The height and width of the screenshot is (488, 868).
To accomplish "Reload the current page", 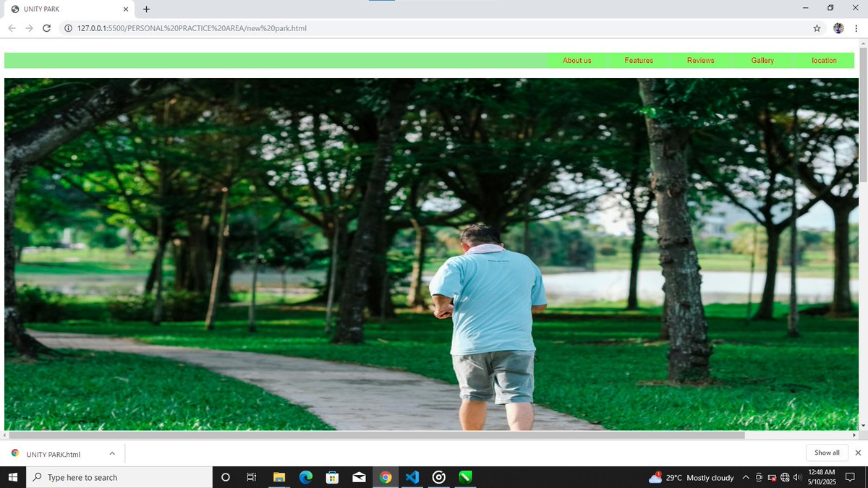I will click(x=46, y=27).
